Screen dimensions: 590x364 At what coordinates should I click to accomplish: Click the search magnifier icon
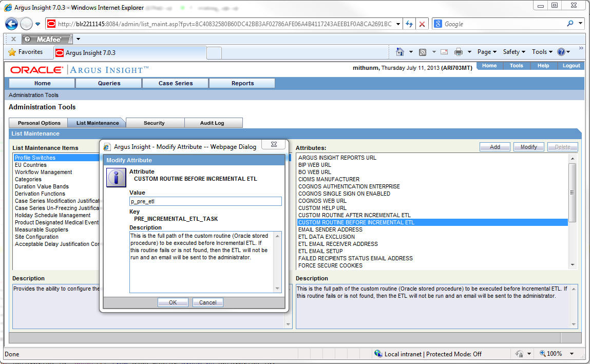[570, 24]
